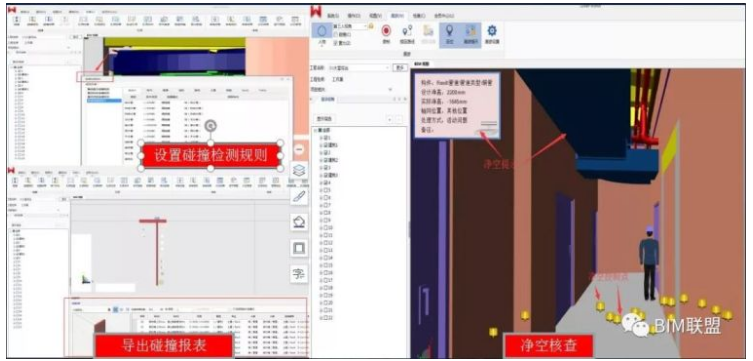Select the BIM 视图 view tab
The image size is (753, 361).
click(x=422, y=64)
